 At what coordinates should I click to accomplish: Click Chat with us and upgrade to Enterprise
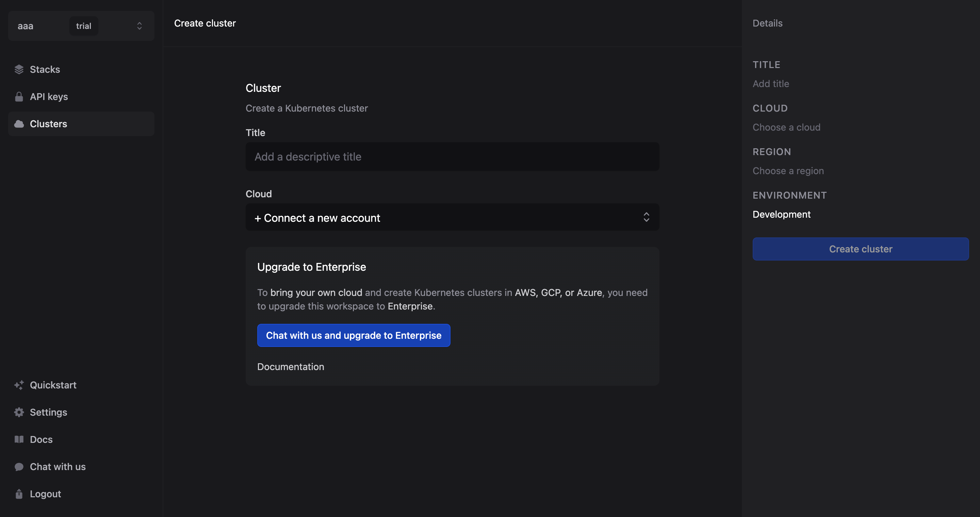354,335
